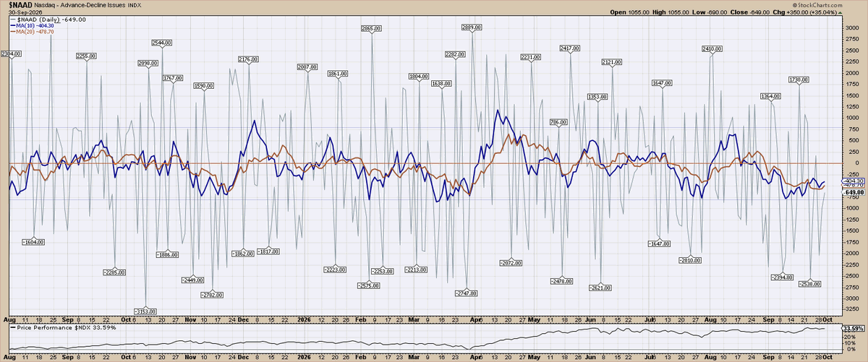This screenshot has height=362, width=868.
Task: Click the 2282.00 peak label
Action: click(x=455, y=55)
